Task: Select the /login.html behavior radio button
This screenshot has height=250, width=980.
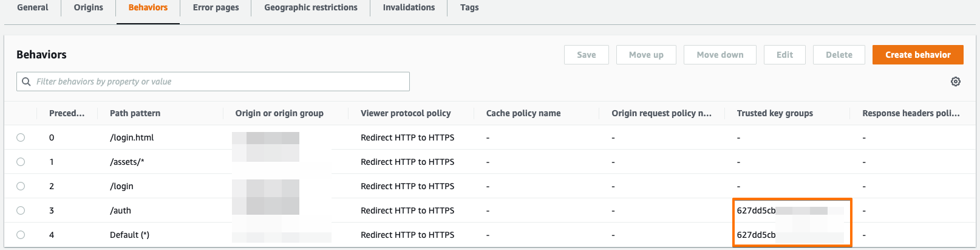Action: coord(21,137)
